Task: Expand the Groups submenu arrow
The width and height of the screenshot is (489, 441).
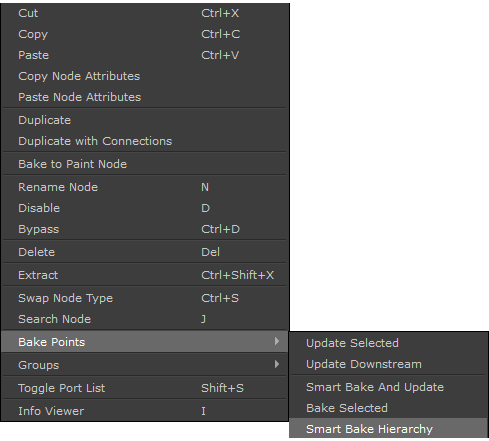Action: pyautogui.click(x=276, y=364)
